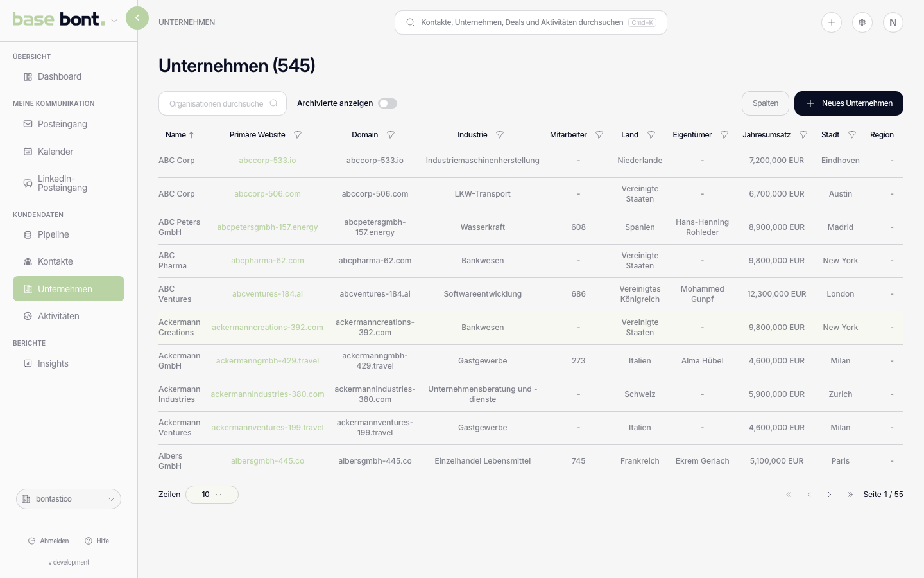
Task: Click the Ackermann Industries row name
Action: 180,394
